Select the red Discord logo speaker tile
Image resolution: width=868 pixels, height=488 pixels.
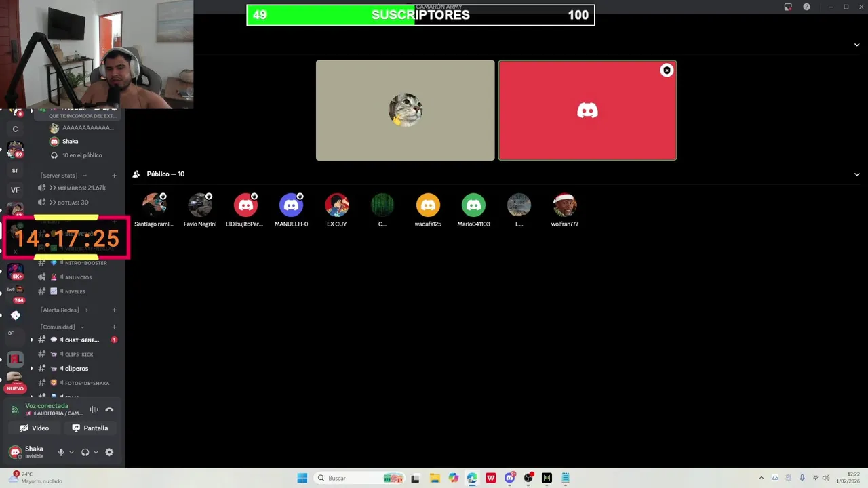click(x=587, y=110)
